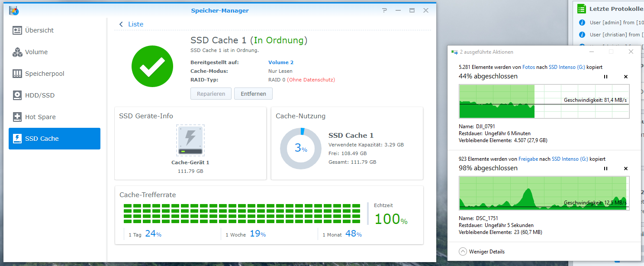Select the Cache-Gerät 1 drive icon

coord(190,140)
